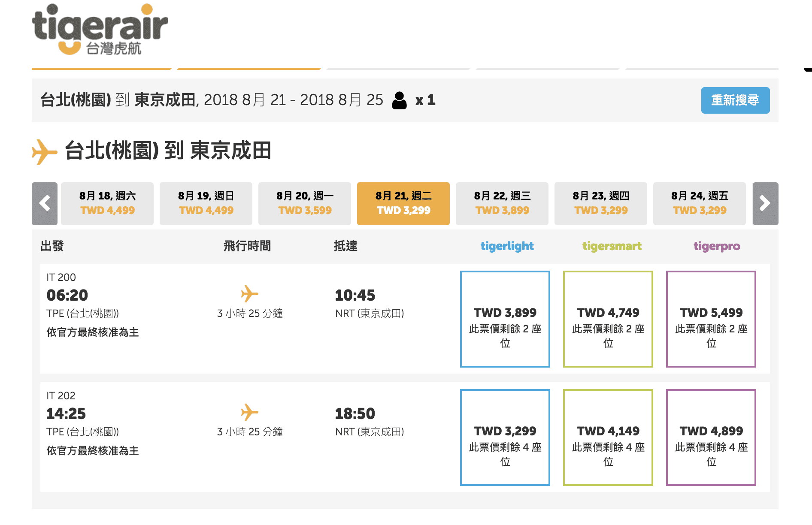This screenshot has height=525, width=812.
Task: Select the 8月 23 週四 date tab
Action: coord(601,203)
